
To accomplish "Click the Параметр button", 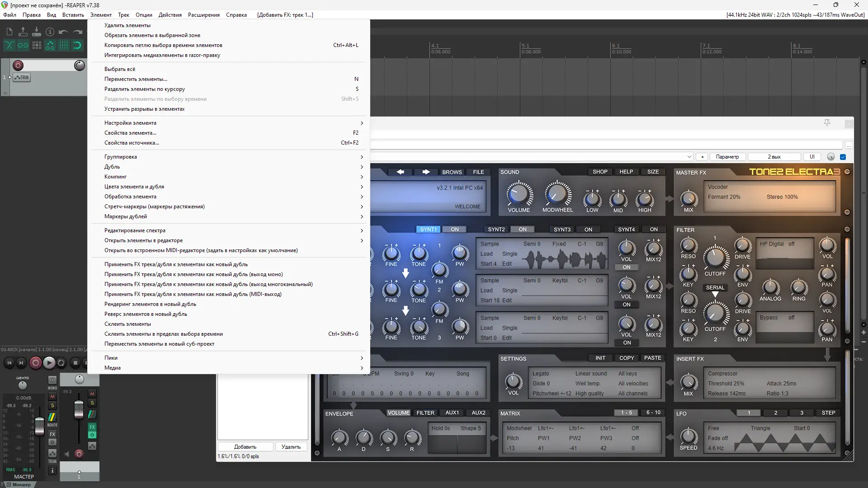I will (x=727, y=157).
